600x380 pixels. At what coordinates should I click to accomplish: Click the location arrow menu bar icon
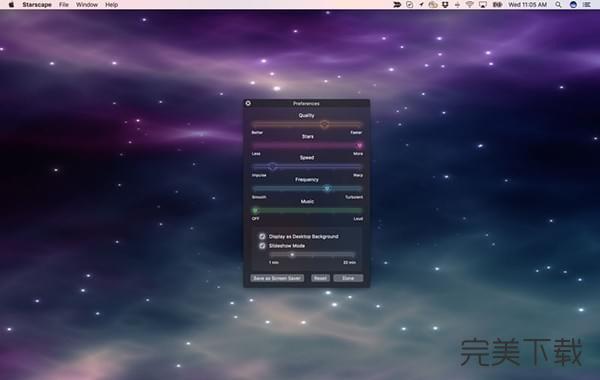point(421,5)
